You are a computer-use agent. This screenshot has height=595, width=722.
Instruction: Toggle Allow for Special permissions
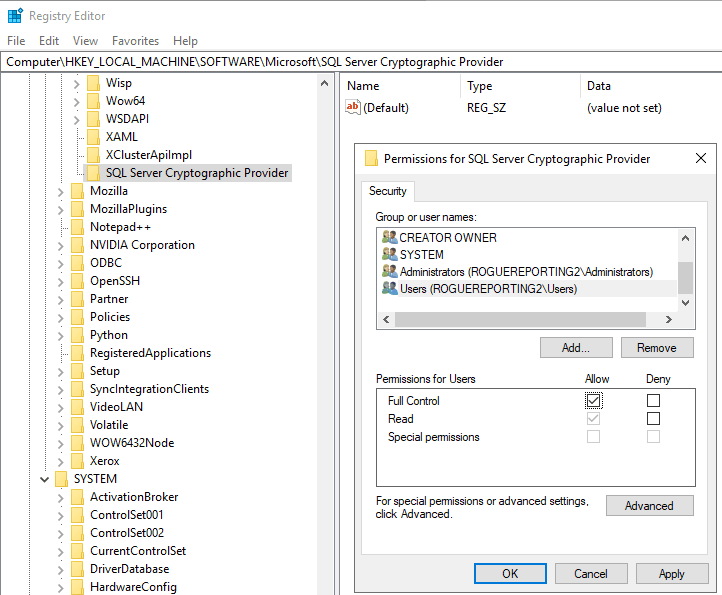(594, 437)
